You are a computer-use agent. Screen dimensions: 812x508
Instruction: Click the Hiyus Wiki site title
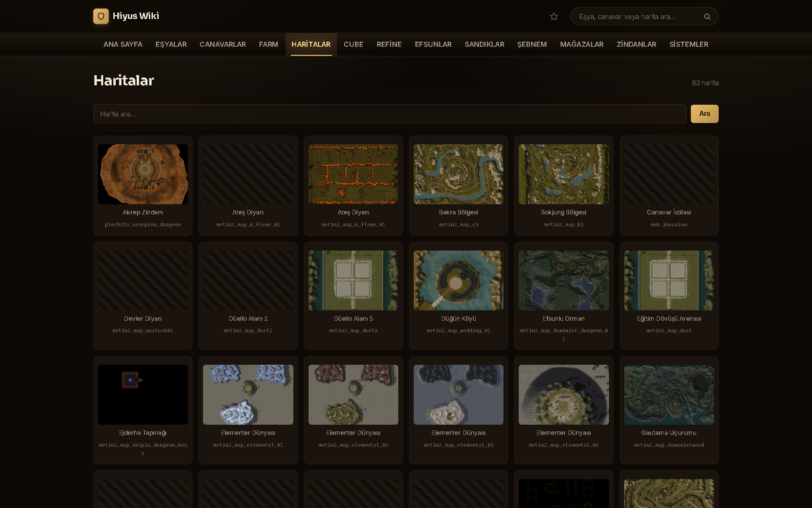tap(136, 16)
